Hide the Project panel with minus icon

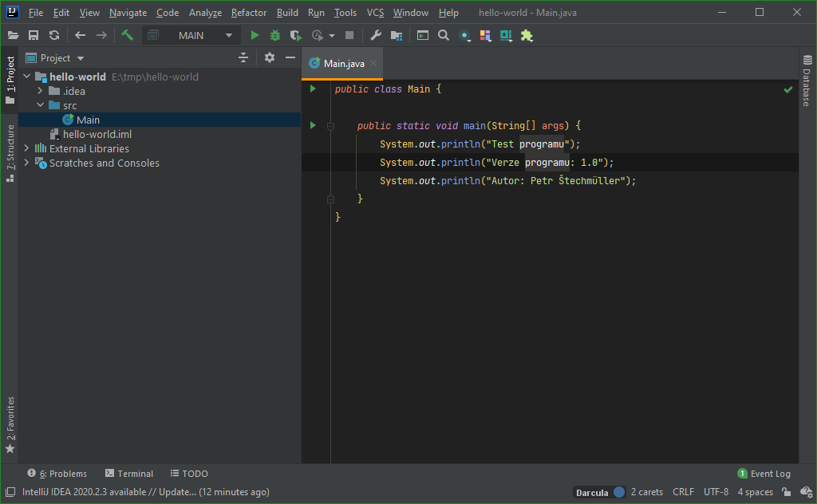pos(290,57)
